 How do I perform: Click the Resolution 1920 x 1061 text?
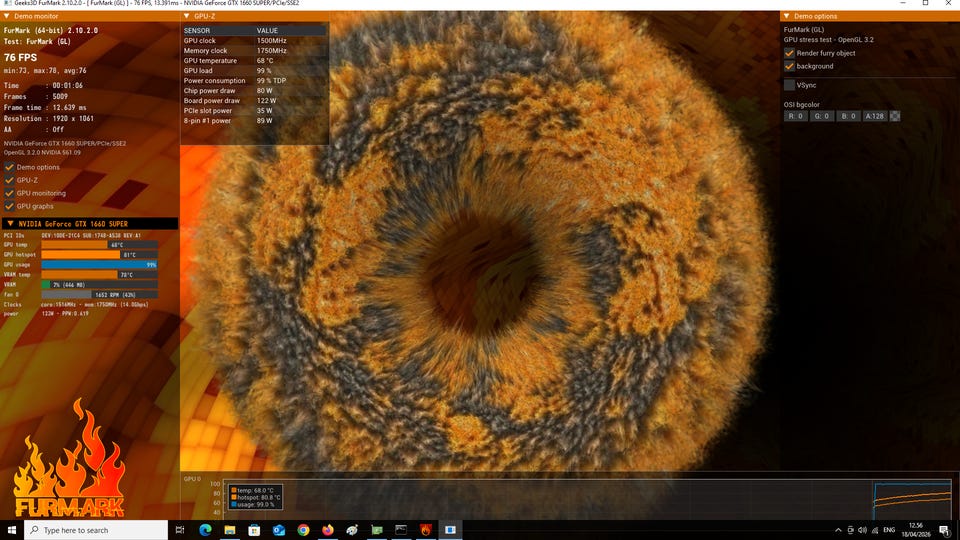48,118
